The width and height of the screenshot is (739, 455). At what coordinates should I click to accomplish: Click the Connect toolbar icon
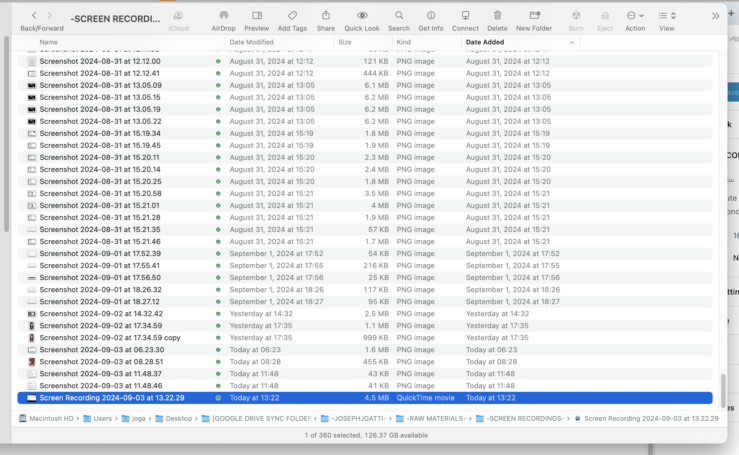tap(465, 16)
